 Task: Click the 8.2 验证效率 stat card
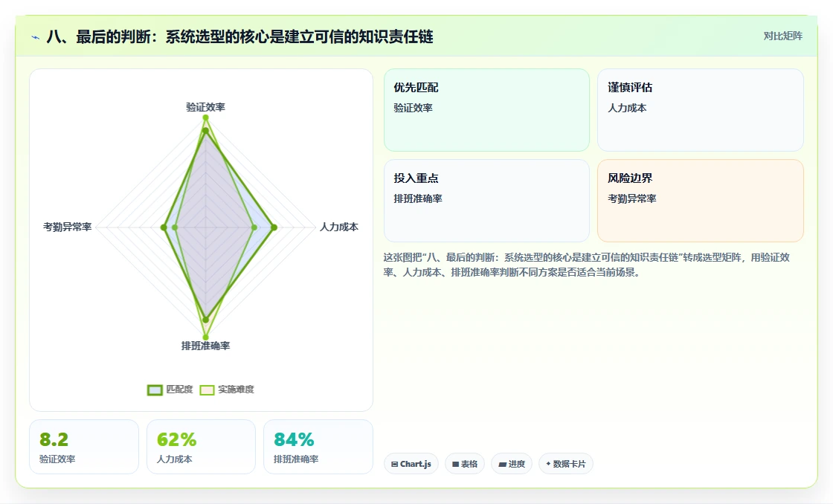point(84,447)
